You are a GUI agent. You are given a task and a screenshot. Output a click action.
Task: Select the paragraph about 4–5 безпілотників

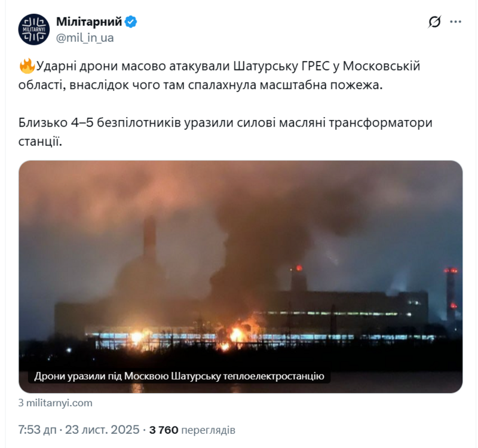pos(225,131)
